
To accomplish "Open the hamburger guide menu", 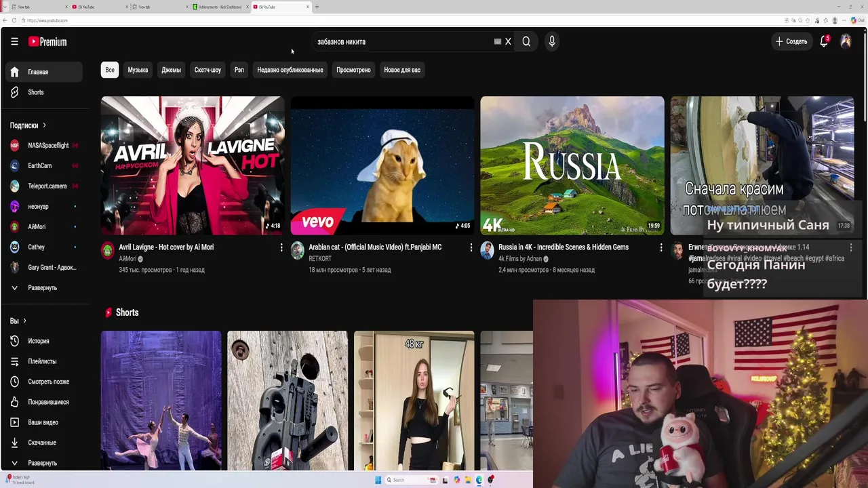I will [x=14, y=41].
